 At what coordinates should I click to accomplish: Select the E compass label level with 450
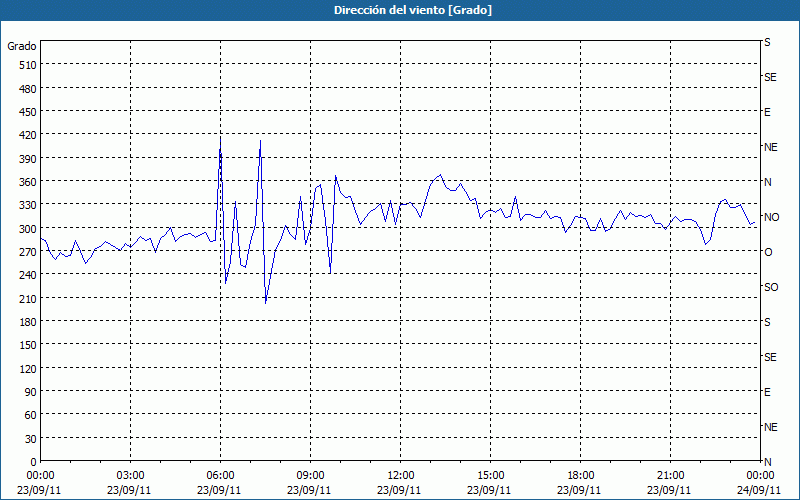click(767, 112)
